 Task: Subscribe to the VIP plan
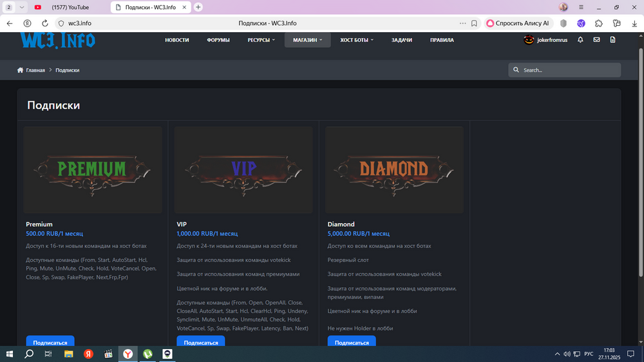pos(200,342)
